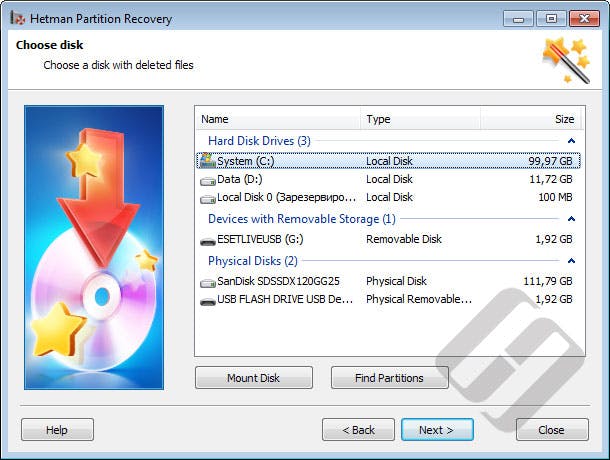Screen dimensions: 610x460
Task: Click the Find Partitions button
Action: (389, 377)
